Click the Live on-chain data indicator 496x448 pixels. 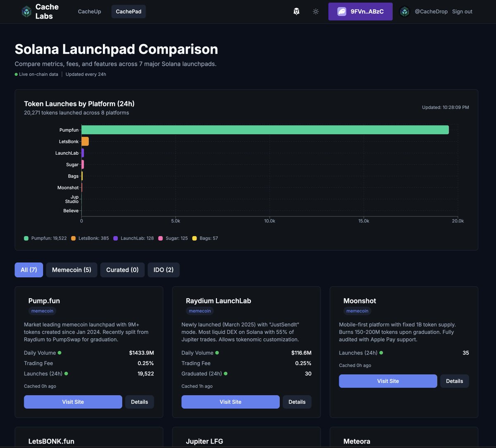coord(36,74)
